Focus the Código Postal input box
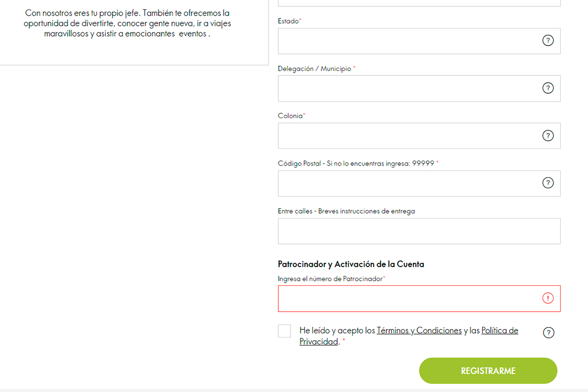588x392 pixels. [419, 183]
